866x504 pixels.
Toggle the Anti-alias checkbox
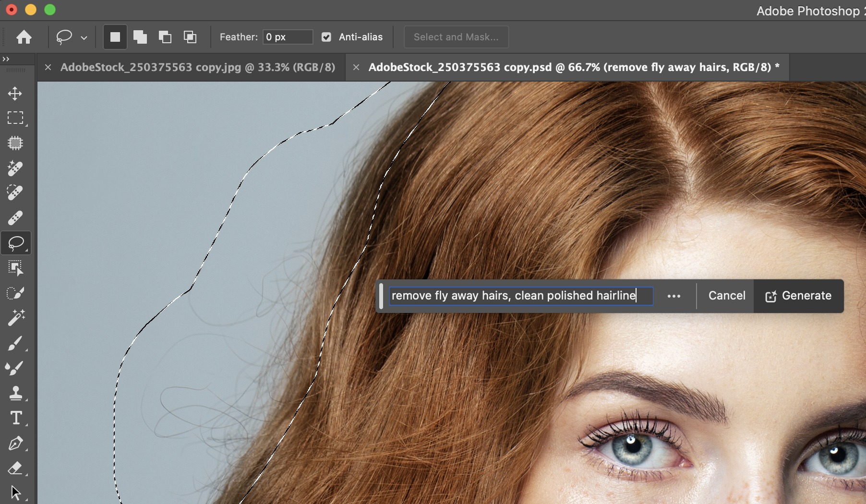tap(326, 37)
